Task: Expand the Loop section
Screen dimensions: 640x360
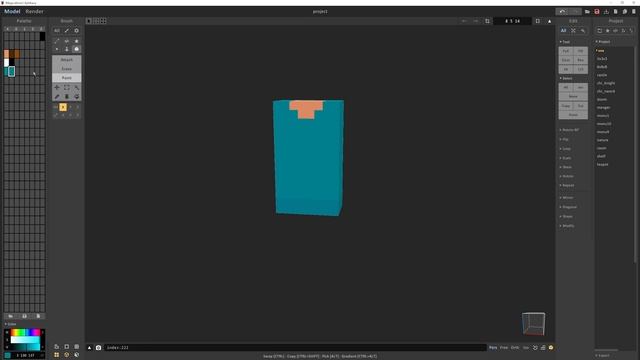Action: tap(566, 149)
